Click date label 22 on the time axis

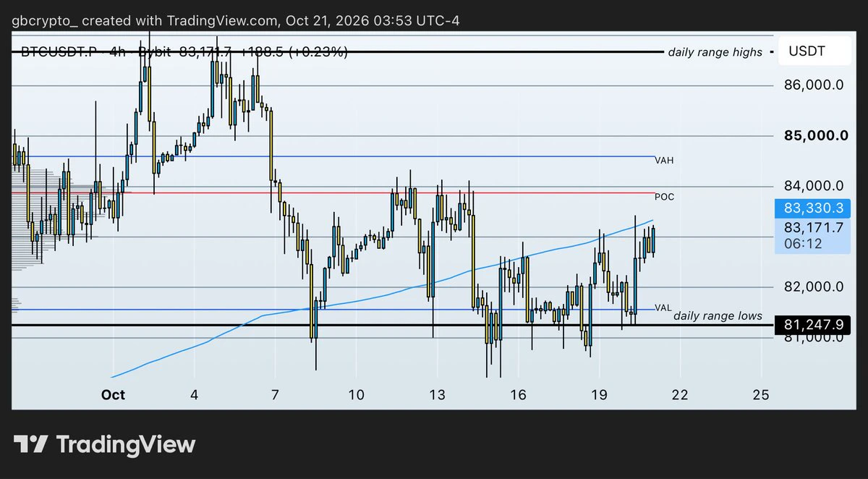pyautogui.click(x=679, y=394)
